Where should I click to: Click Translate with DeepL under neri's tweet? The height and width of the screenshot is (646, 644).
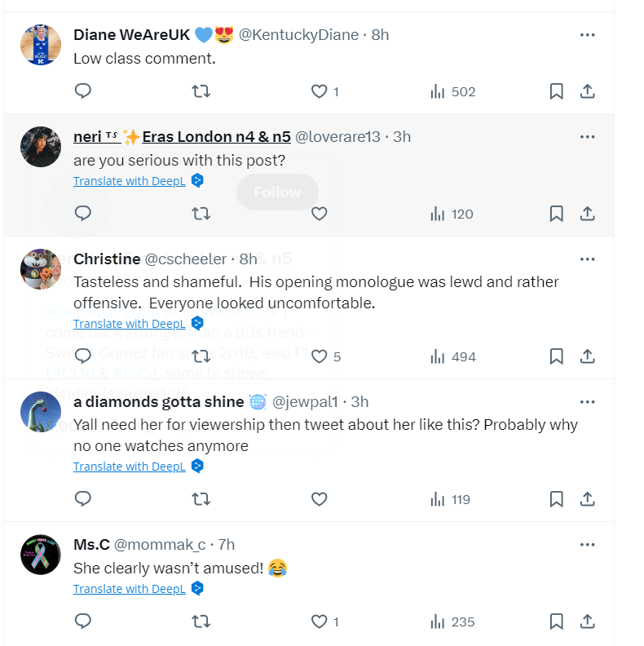tap(130, 181)
